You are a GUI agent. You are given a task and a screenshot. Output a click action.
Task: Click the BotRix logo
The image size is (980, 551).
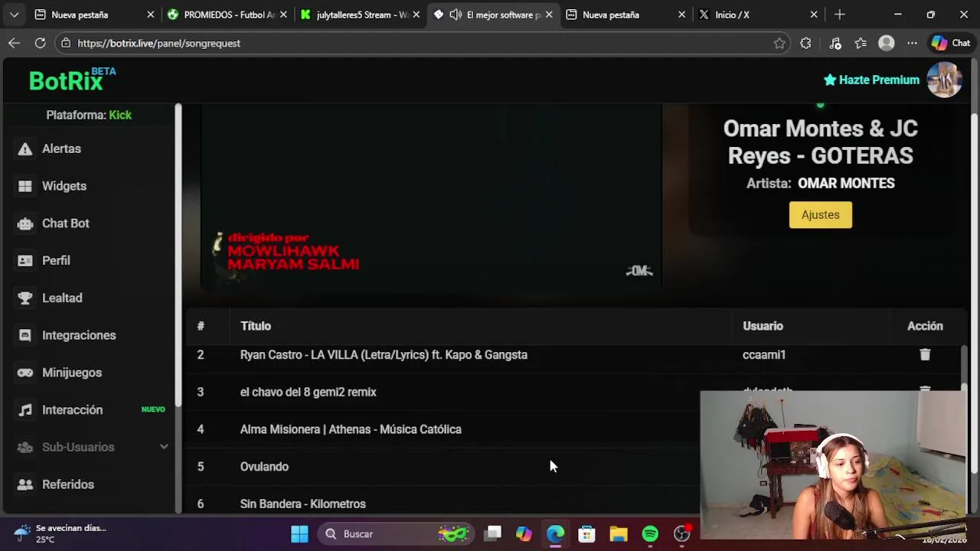coord(72,80)
